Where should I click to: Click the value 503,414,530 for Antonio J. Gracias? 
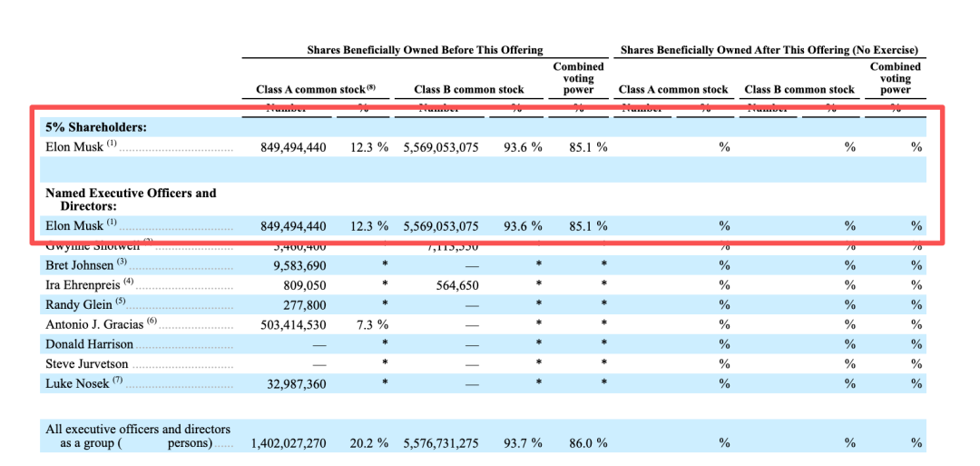click(x=292, y=324)
